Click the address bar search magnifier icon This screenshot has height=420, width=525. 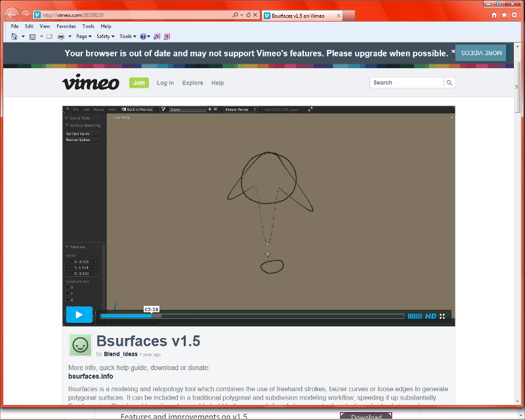[235, 14]
